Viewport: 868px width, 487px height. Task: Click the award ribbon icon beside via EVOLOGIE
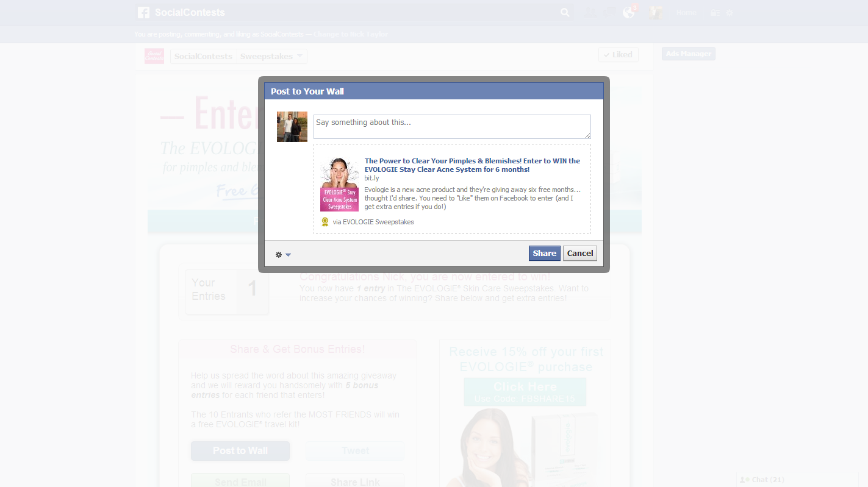pos(325,222)
